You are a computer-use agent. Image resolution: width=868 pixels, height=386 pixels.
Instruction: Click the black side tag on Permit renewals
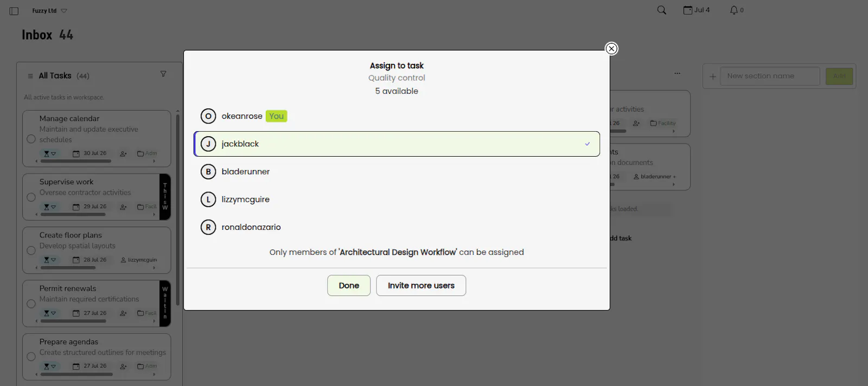click(165, 304)
